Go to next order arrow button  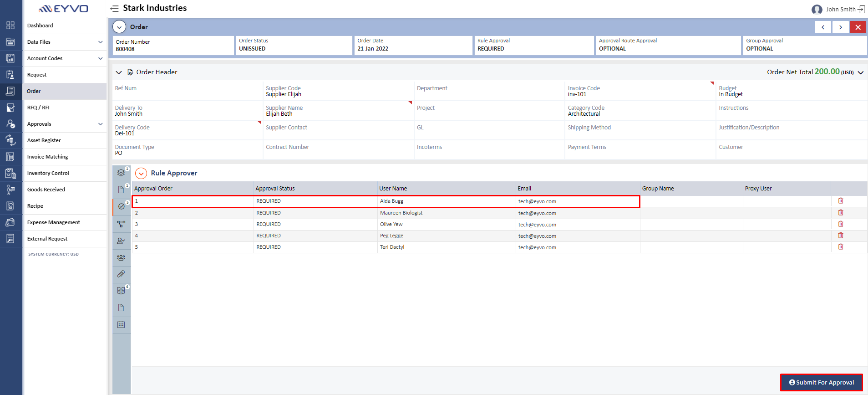click(841, 27)
